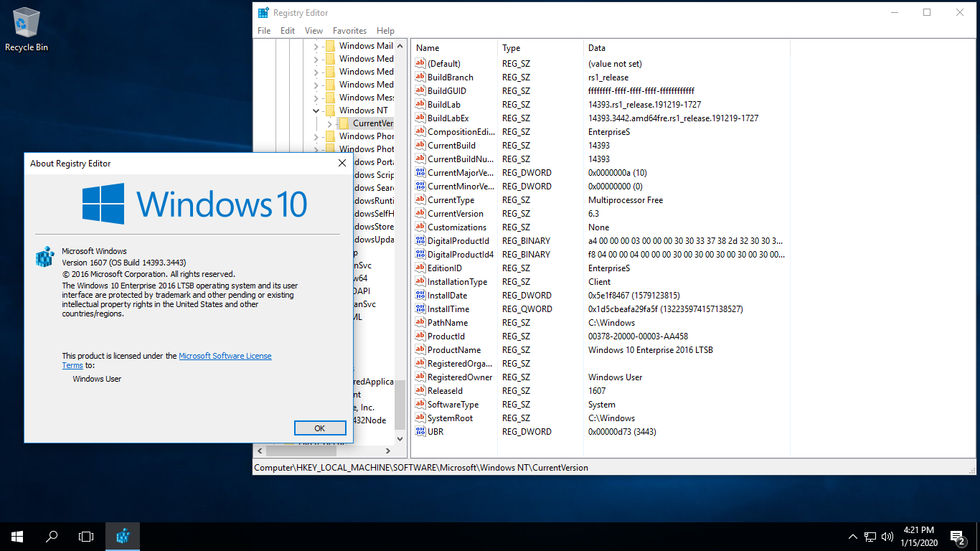980x551 pixels.
Task: Open the Recycle Bin desktop icon
Action: (x=27, y=30)
